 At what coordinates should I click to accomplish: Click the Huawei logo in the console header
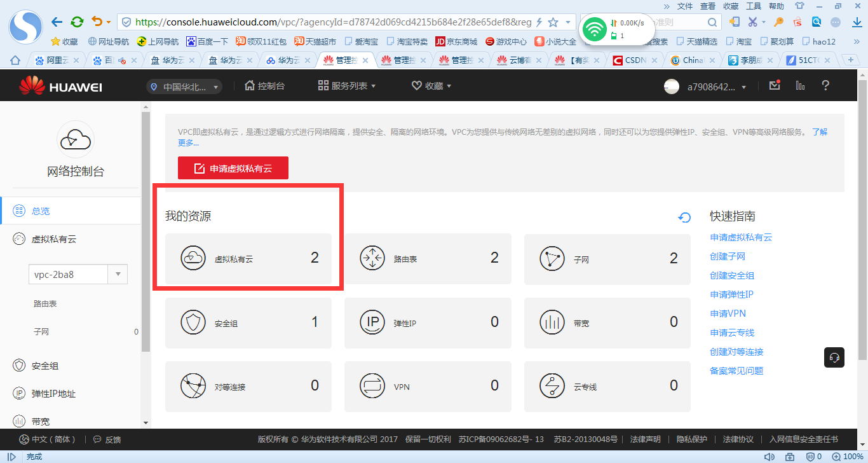pyautogui.click(x=60, y=86)
